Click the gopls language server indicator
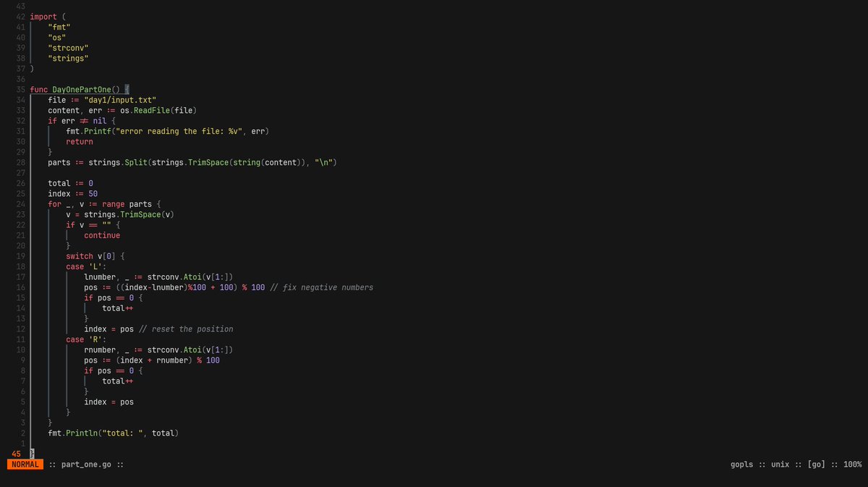868x487 pixels. tap(741, 464)
